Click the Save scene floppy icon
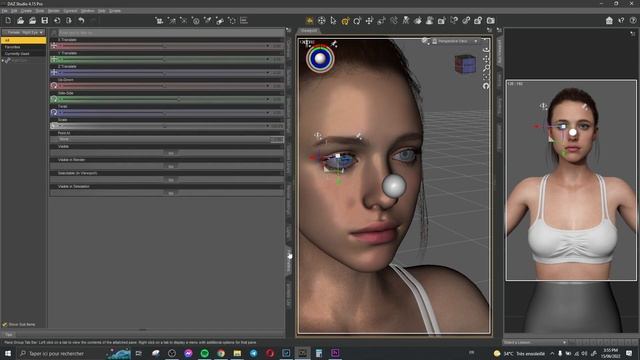The height and width of the screenshot is (360, 640). coord(45,20)
